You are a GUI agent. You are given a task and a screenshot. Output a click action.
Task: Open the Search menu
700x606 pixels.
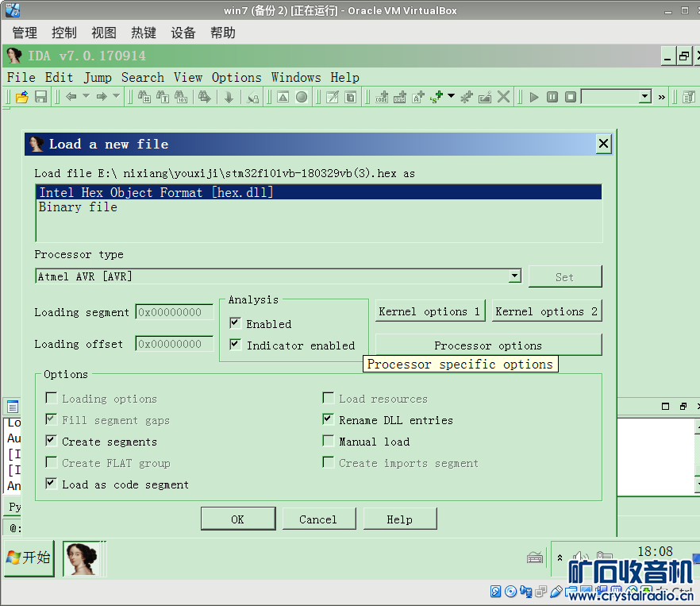[143, 77]
